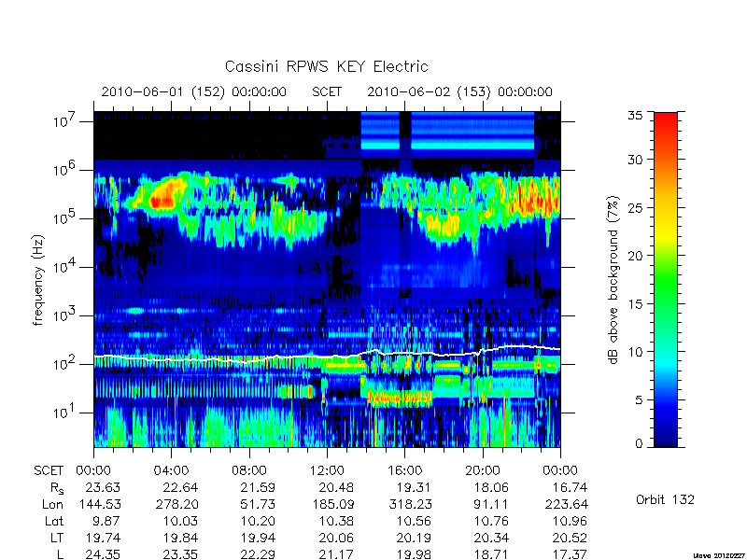Click the white line trace across the spectrogram
The height and width of the screenshot is (560, 747).
click(x=327, y=357)
